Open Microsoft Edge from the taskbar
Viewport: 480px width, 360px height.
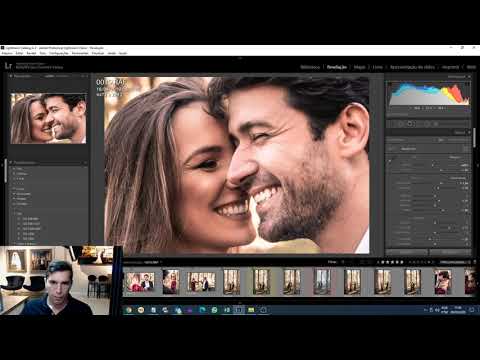click(x=202, y=310)
